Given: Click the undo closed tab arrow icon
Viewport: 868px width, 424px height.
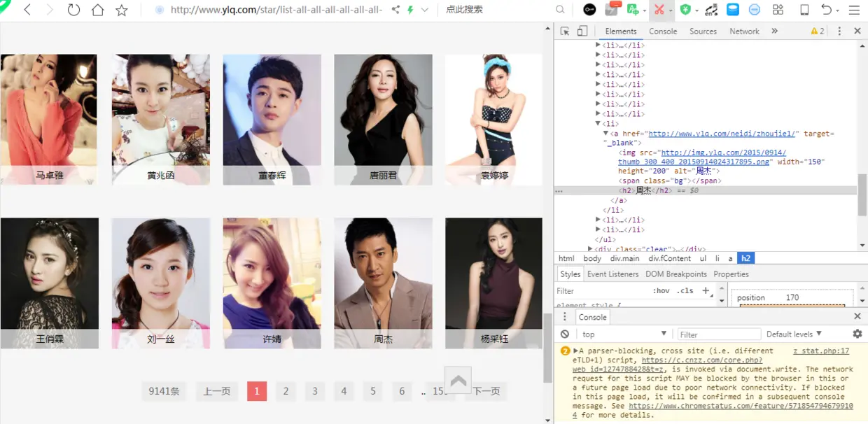Looking at the screenshot, I should pos(827,10).
